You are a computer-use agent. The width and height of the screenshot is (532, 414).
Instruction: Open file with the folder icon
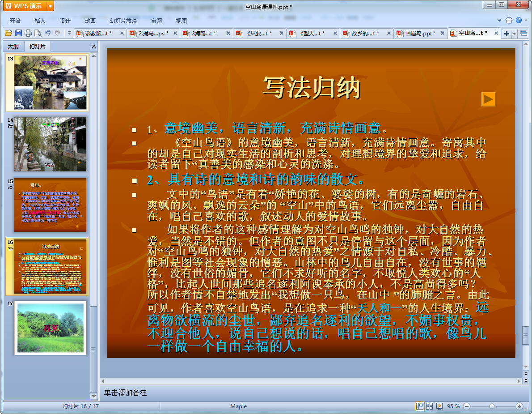click(x=8, y=33)
